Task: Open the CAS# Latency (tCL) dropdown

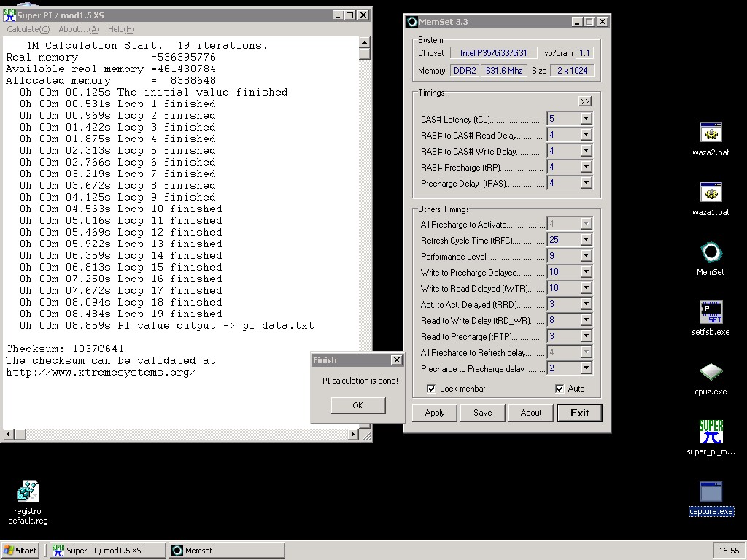Action: pos(586,118)
